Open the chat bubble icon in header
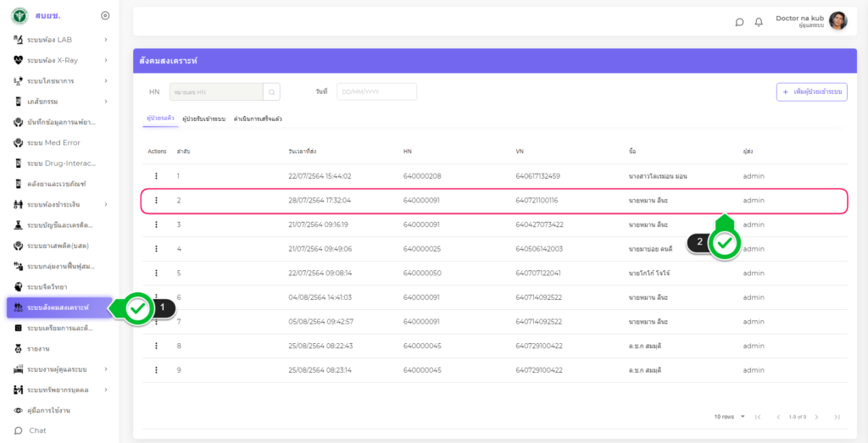The height and width of the screenshot is (443, 868). [x=739, y=22]
